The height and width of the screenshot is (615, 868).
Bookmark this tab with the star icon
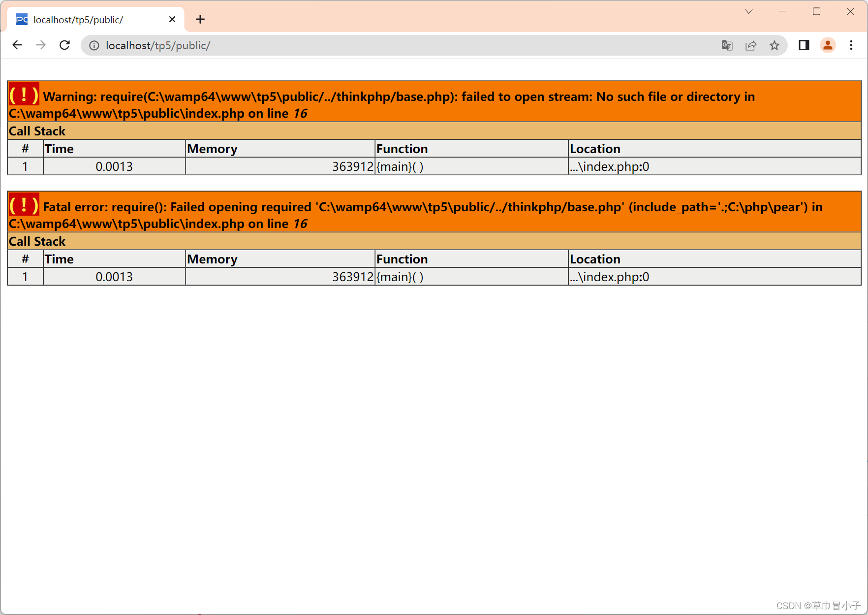click(775, 45)
